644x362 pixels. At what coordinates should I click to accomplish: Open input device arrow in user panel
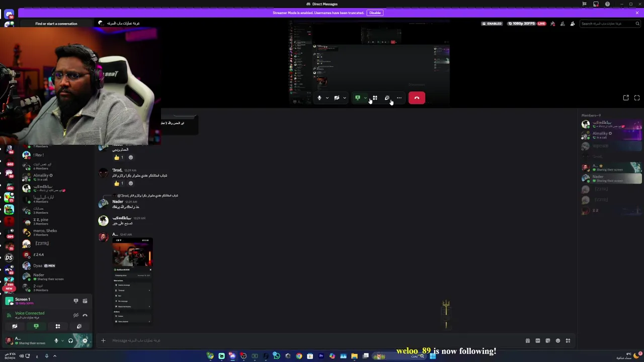coord(62,340)
